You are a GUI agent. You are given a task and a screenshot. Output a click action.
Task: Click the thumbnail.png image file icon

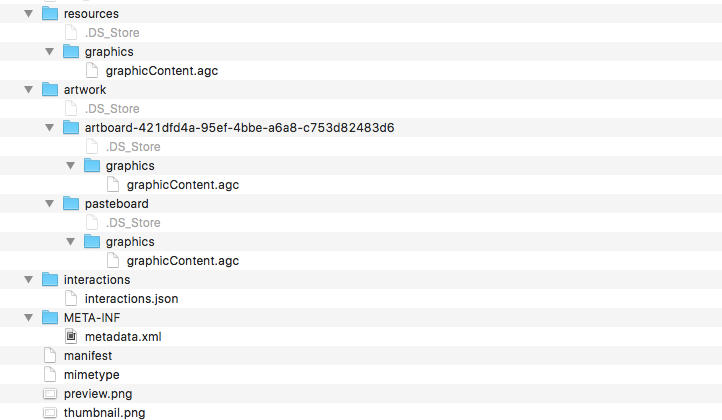click(x=49, y=413)
